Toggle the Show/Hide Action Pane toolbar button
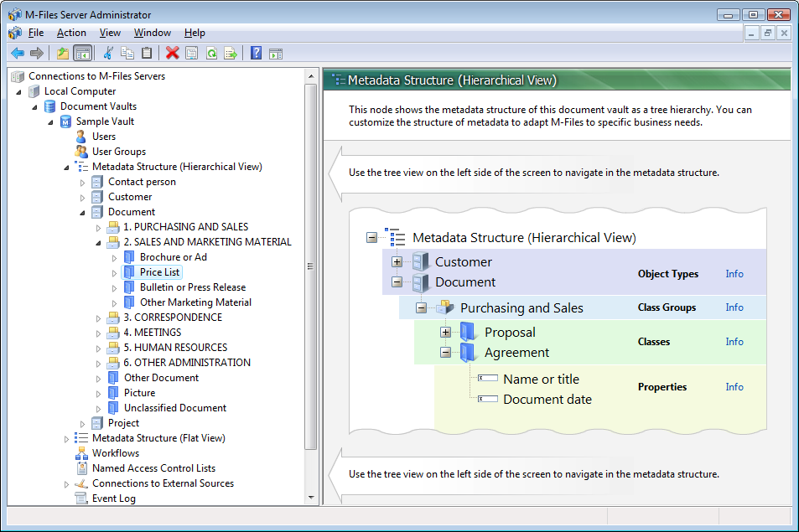This screenshot has width=799, height=532. point(276,53)
